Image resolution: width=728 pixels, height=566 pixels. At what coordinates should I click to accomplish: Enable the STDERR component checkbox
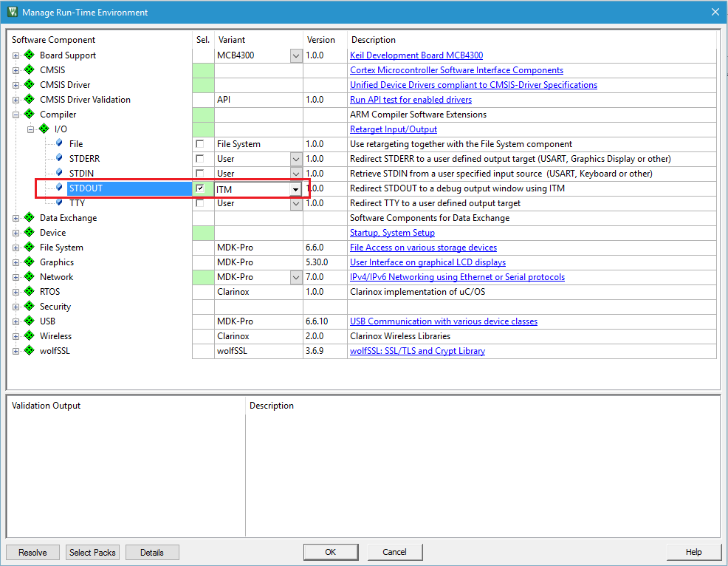[200, 159]
